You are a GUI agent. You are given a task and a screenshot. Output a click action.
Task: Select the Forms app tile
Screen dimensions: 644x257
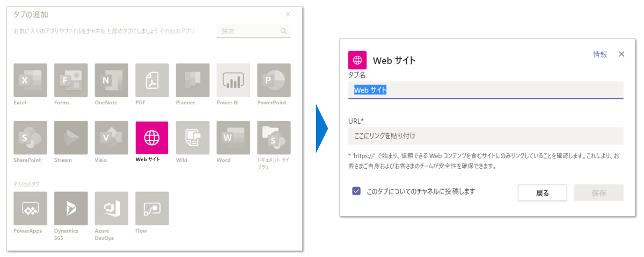tap(71, 80)
